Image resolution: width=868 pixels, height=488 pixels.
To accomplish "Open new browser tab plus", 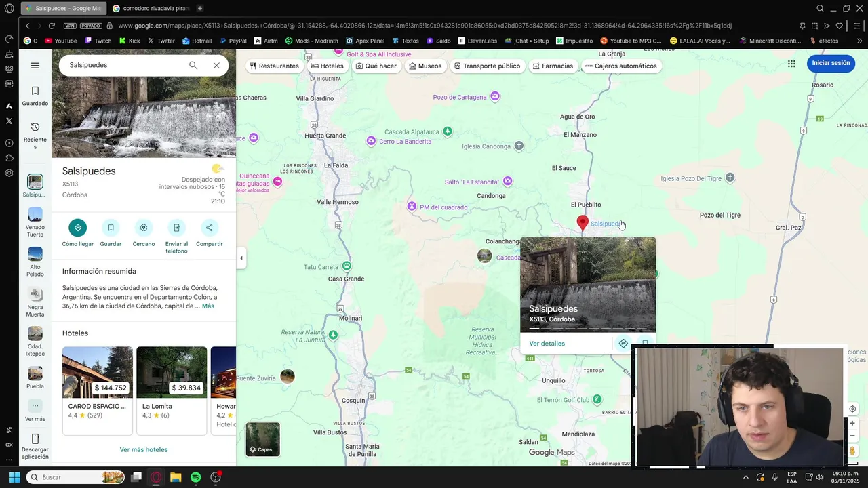I will pos(199,8).
